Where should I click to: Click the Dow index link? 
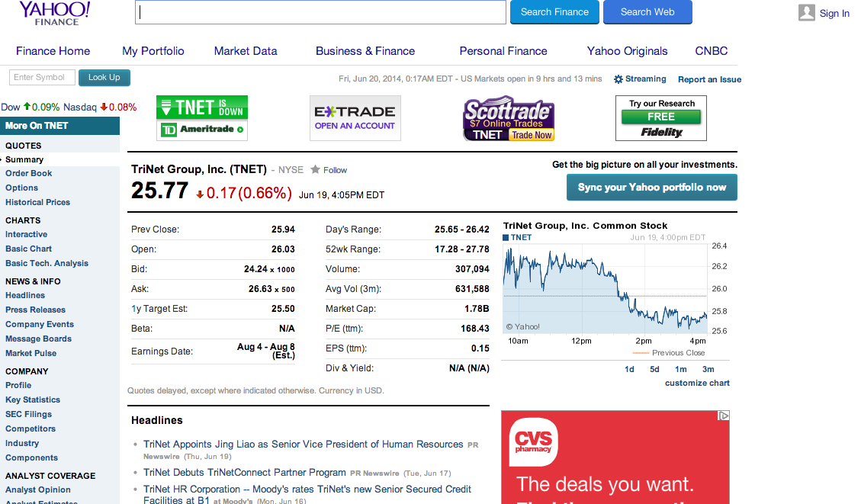[x=11, y=107]
